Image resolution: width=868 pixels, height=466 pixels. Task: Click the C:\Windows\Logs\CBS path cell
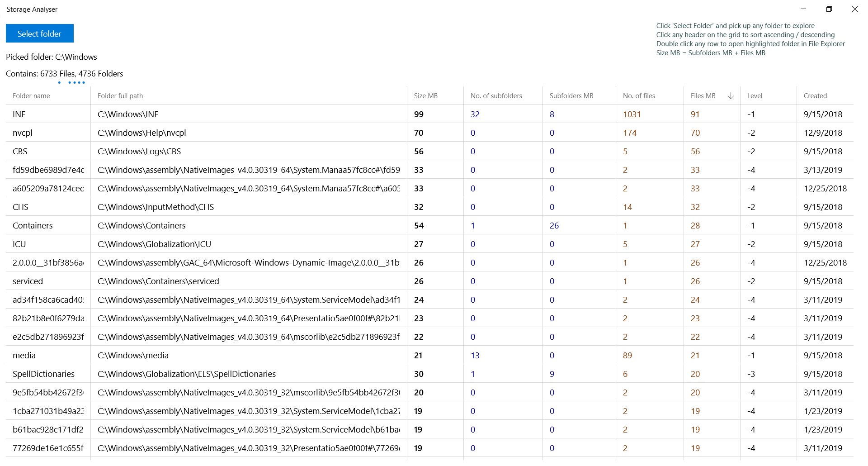click(139, 152)
